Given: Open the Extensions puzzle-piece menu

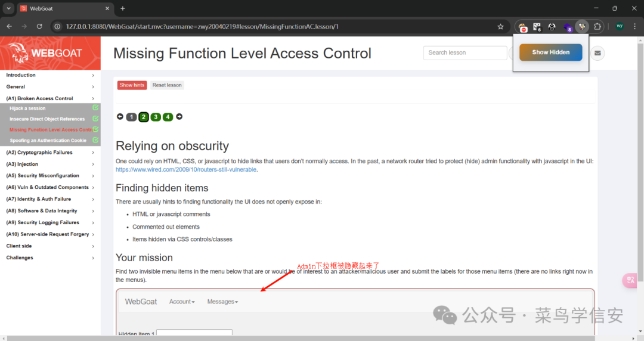Looking at the screenshot, I should click(597, 27).
